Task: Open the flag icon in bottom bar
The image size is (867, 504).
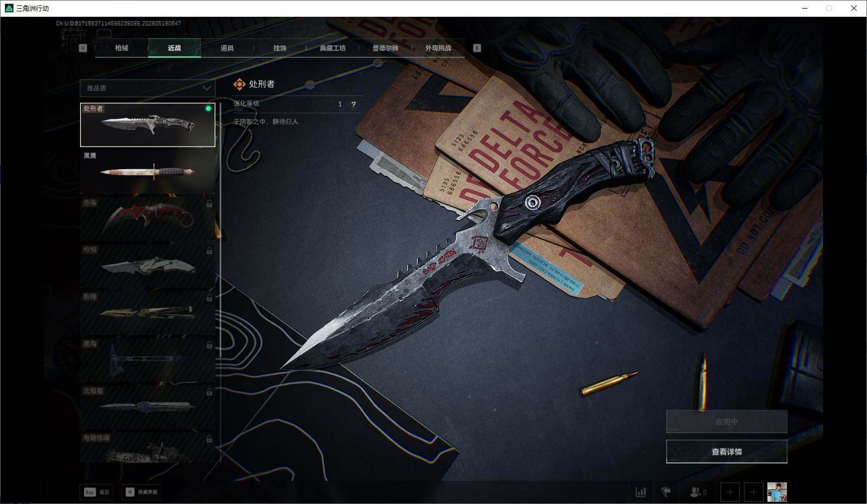Action: [x=666, y=492]
